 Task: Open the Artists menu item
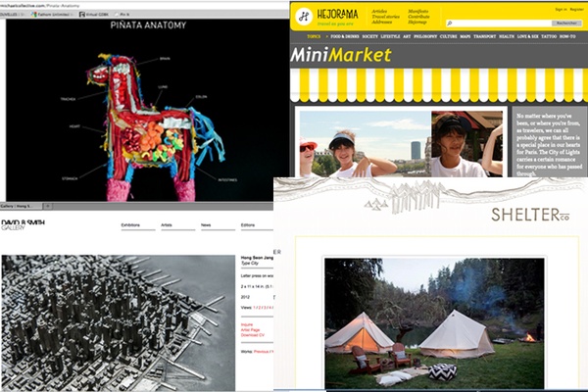point(167,225)
